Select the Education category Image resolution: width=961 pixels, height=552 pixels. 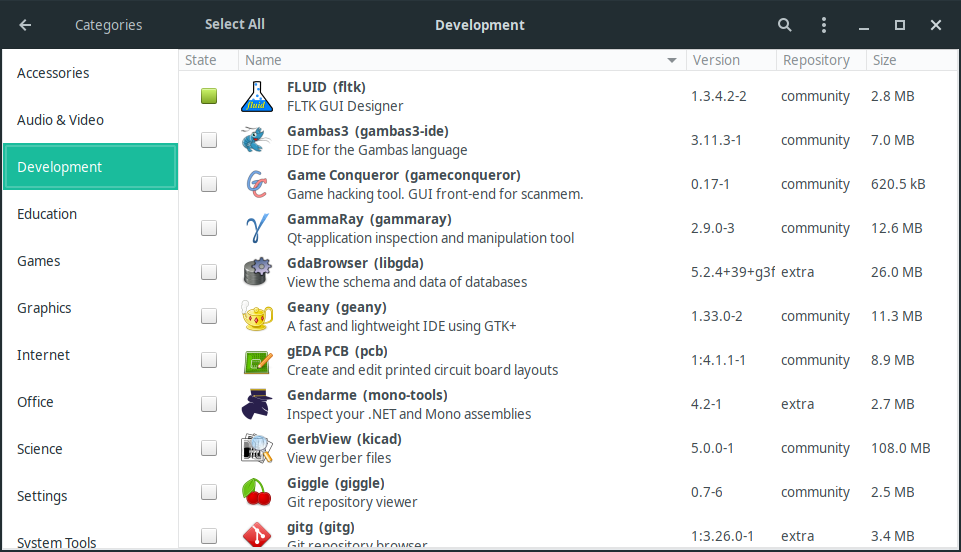pos(90,214)
